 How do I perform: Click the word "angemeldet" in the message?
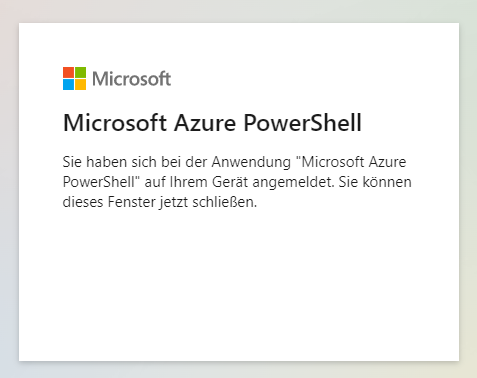[x=293, y=182]
